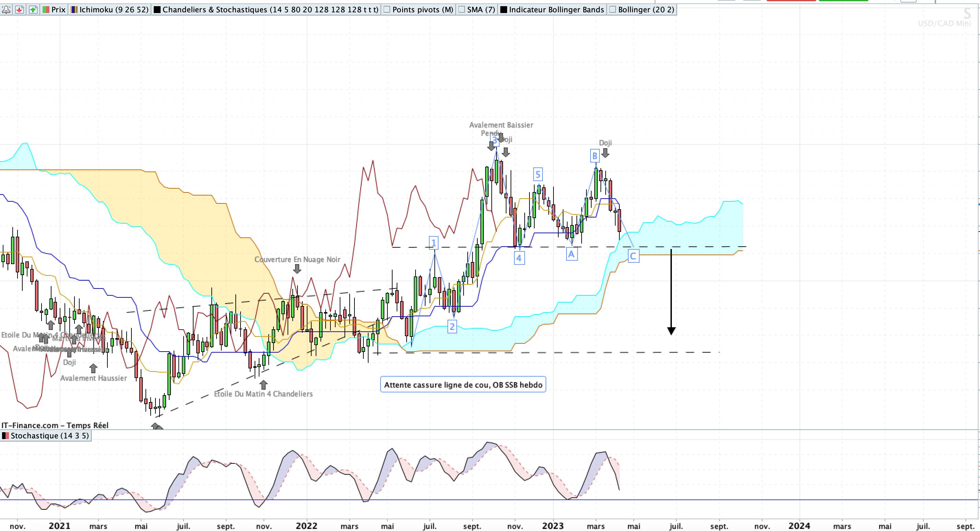Open Chandeliers & Stochastiques indicator settings
Screen dimensions: 980x531
[270, 10]
